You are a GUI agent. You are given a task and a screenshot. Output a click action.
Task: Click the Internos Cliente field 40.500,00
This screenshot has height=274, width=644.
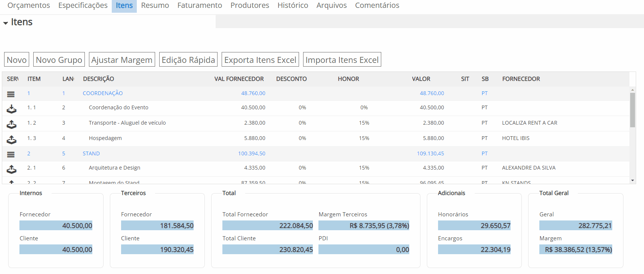pyautogui.click(x=56, y=249)
